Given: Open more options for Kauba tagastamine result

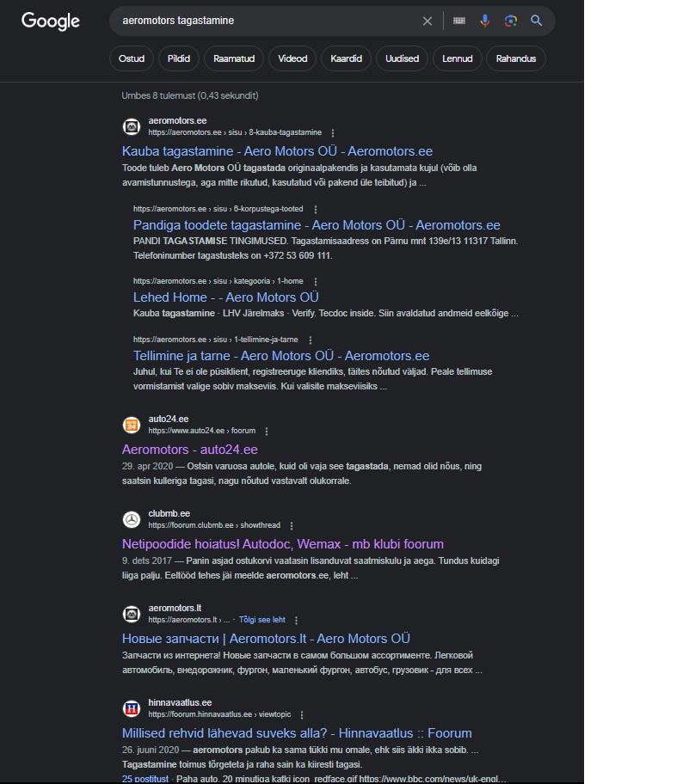Looking at the screenshot, I should point(333,133).
